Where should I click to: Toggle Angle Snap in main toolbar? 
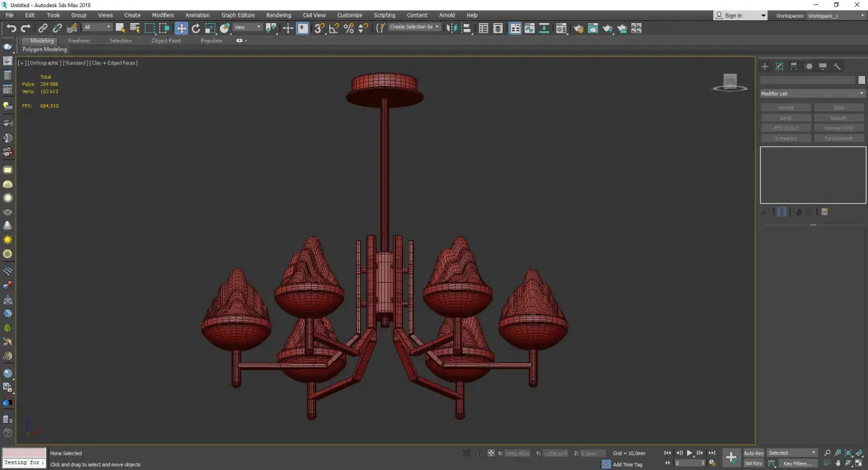(x=333, y=28)
